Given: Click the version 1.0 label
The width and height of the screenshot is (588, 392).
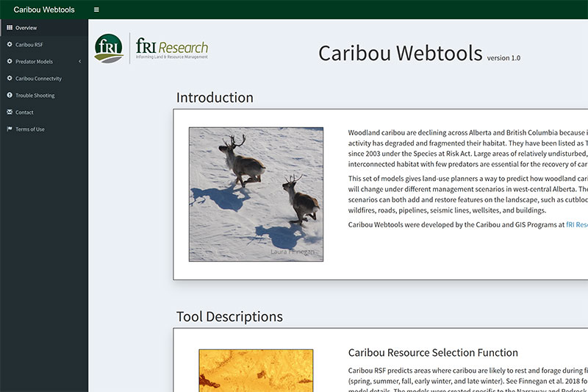Looking at the screenshot, I should click(x=503, y=58).
